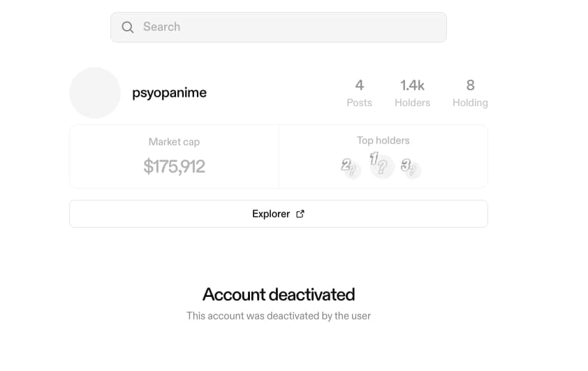Image resolution: width=588 pixels, height=371 pixels.
Task: Click the Holding count number 8
Action: click(470, 85)
